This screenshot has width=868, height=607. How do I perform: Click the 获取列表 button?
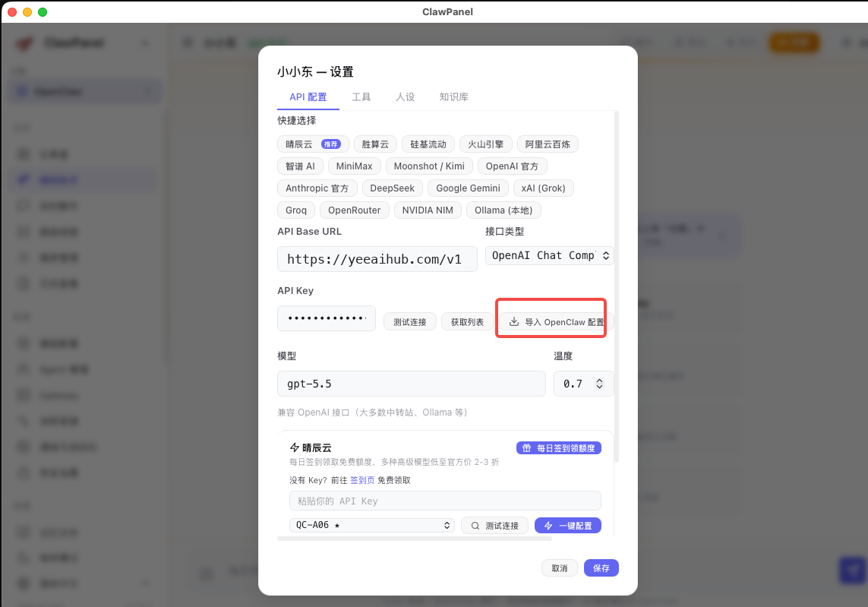click(x=467, y=322)
